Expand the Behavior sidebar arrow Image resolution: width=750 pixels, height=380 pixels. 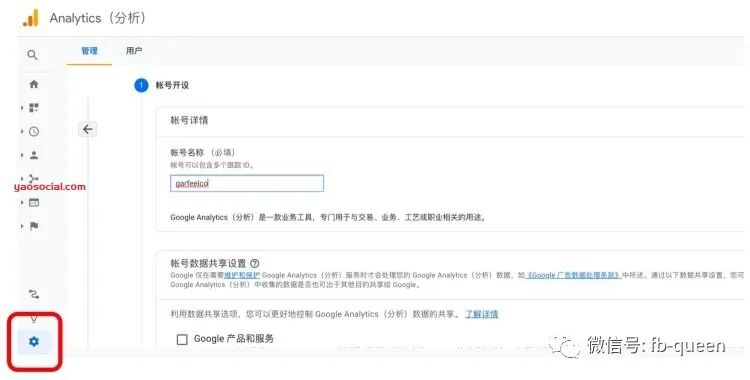coord(22,202)
